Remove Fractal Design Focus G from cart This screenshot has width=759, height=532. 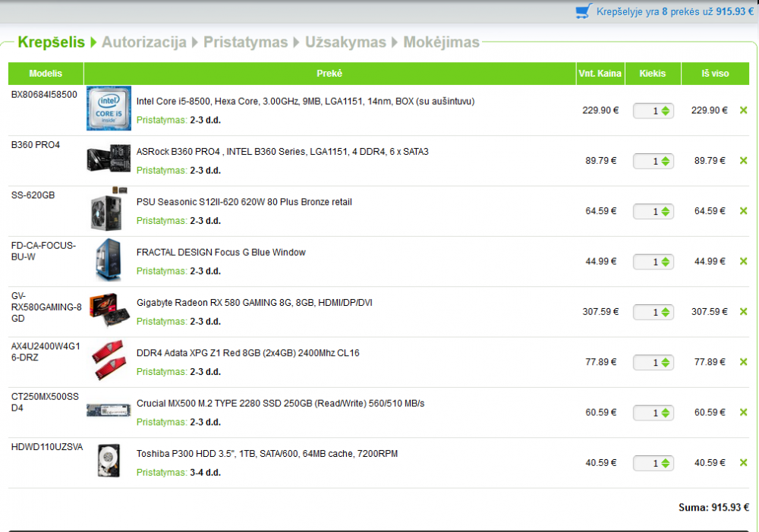coord(744,261)
